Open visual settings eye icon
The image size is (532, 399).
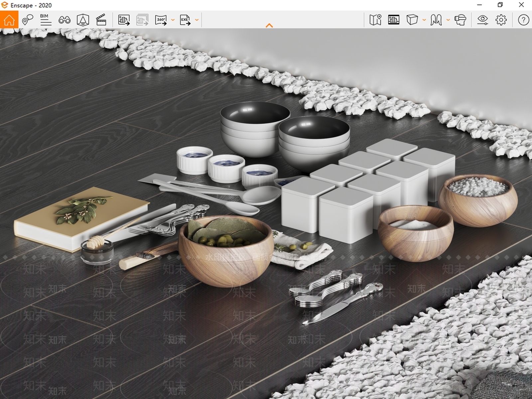click(x=482, y=20)
